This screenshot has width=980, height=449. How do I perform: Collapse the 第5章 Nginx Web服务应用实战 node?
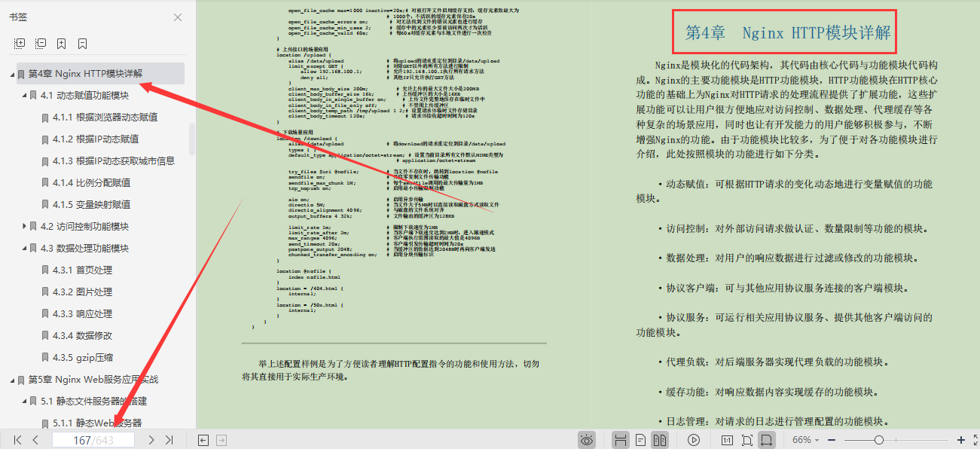pos(13,379)
